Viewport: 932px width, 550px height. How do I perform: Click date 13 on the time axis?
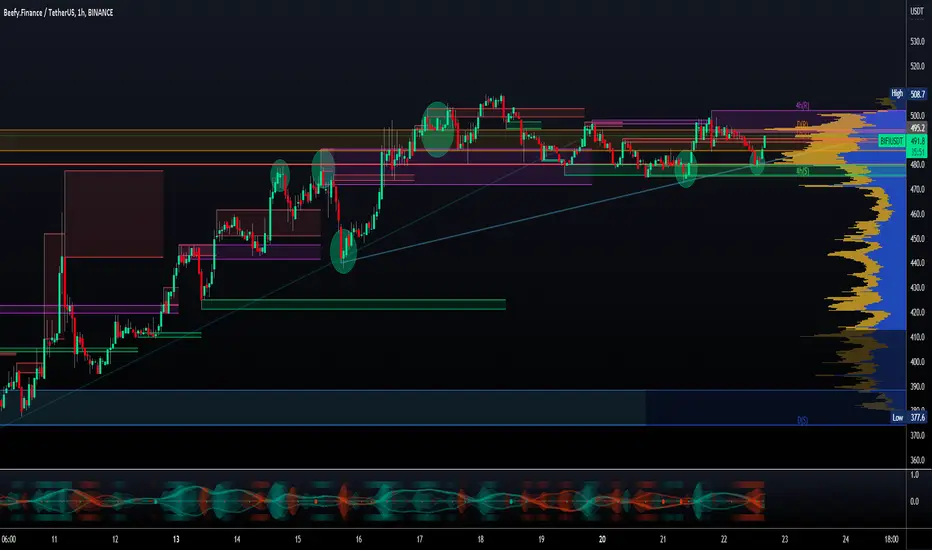(176, 539)
